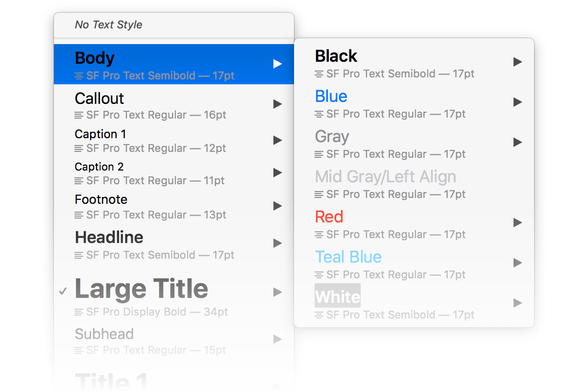Click alignment icon under Red style
The image size is (588, 392).
(319, 235)
